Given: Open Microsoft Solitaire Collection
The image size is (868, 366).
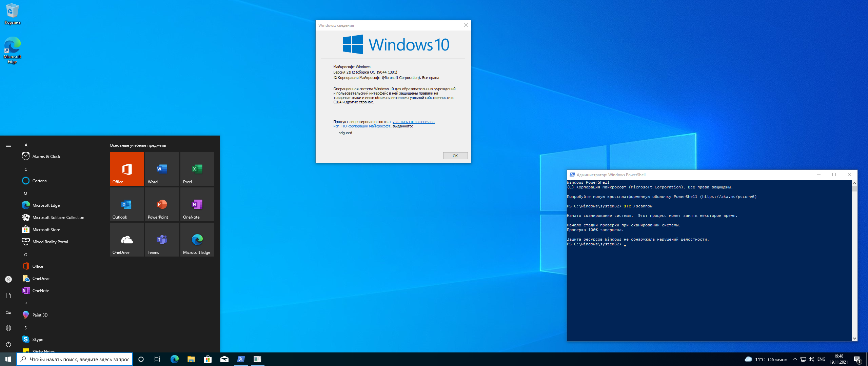Looking at the screenshot, I should click(x=61, y=217).
